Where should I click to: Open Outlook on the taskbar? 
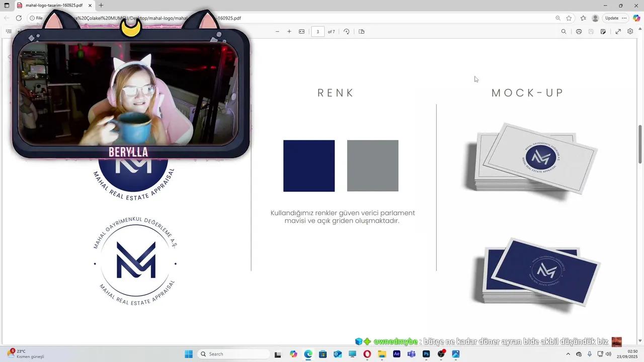(338, 354)
